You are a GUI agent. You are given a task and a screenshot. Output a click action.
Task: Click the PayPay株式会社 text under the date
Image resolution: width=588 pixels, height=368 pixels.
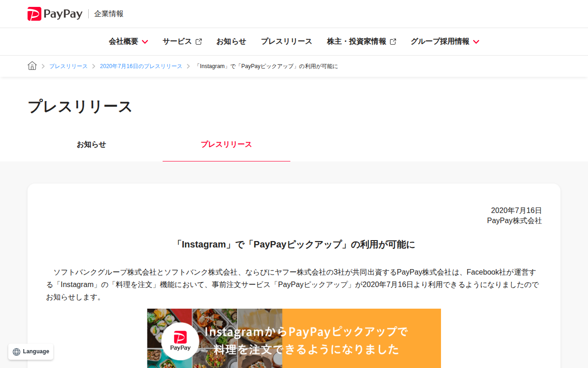(x=514, y=221)
